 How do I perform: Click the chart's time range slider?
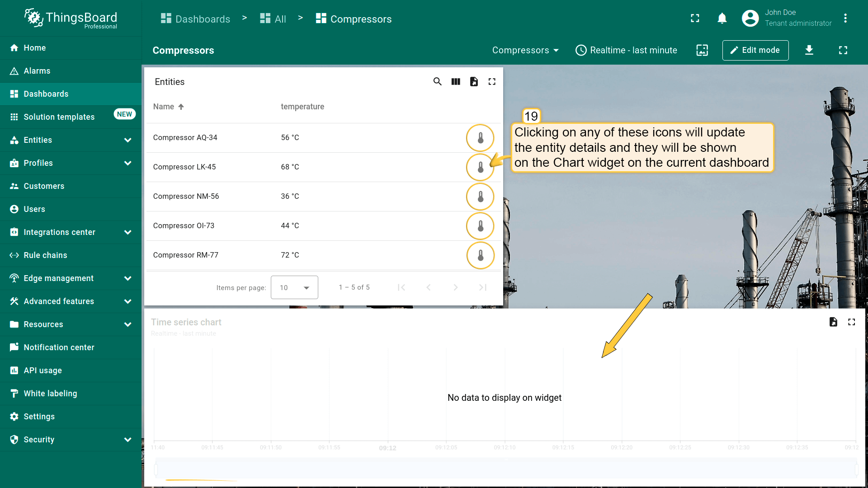point(505,468)
